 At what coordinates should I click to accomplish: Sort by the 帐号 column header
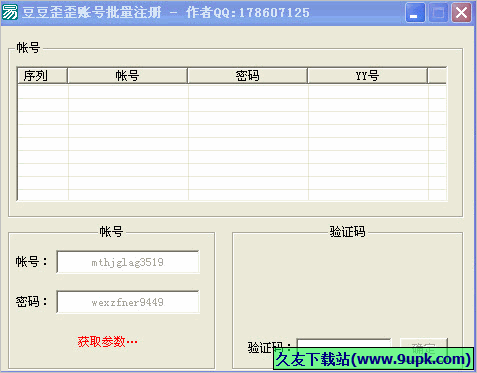click(127, 76)
